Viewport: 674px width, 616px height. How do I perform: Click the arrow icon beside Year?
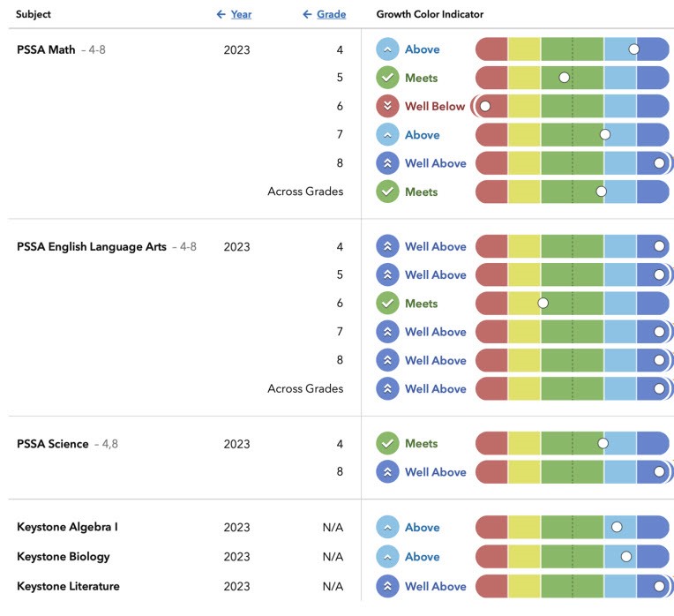(x=221, y=14)
